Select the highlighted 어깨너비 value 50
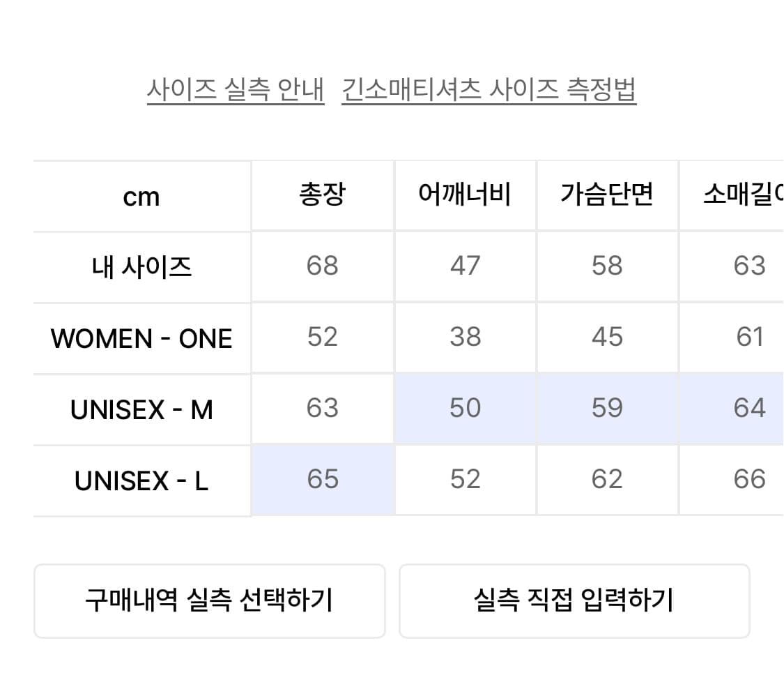This screenshot has width=784, height=689. pos(465,409)
